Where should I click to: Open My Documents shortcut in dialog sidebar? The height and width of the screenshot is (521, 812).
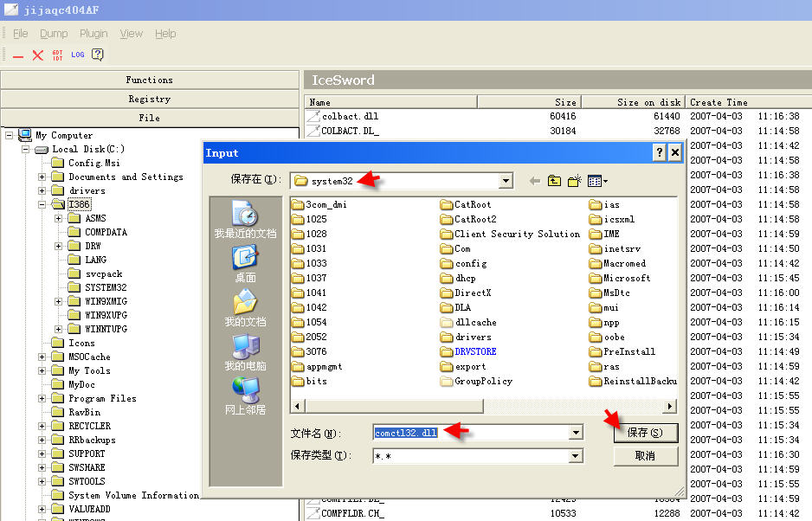click(246, 308)
